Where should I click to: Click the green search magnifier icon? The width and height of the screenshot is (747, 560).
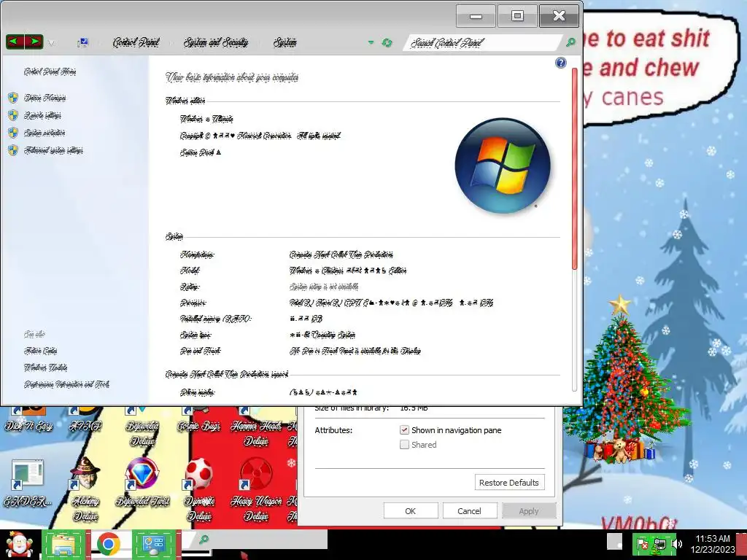point(570,42)
